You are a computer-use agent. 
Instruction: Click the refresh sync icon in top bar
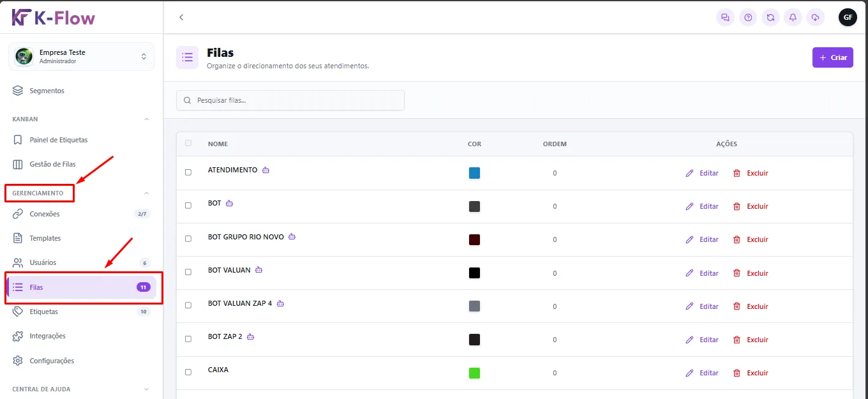click(x=771, y=18)
